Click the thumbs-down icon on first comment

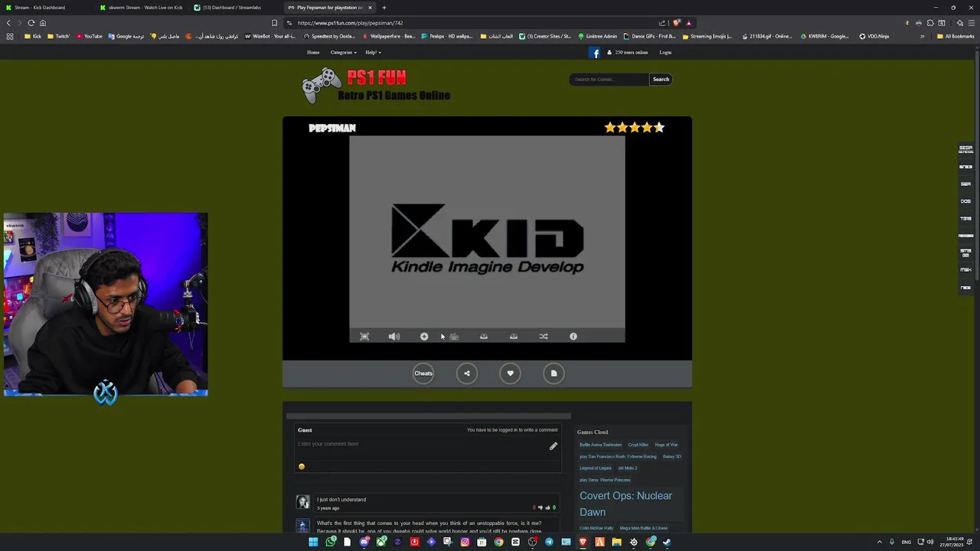pos(540,507)
